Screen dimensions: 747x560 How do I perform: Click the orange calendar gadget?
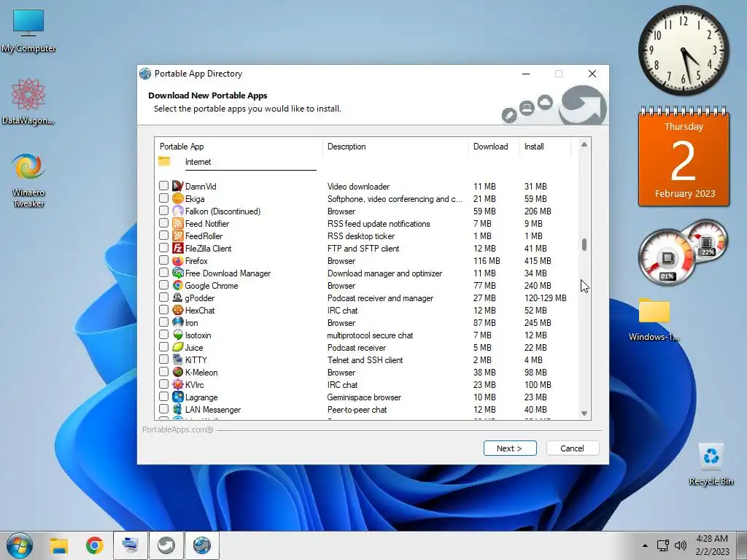pyautogui.click(x=684, y=156)
